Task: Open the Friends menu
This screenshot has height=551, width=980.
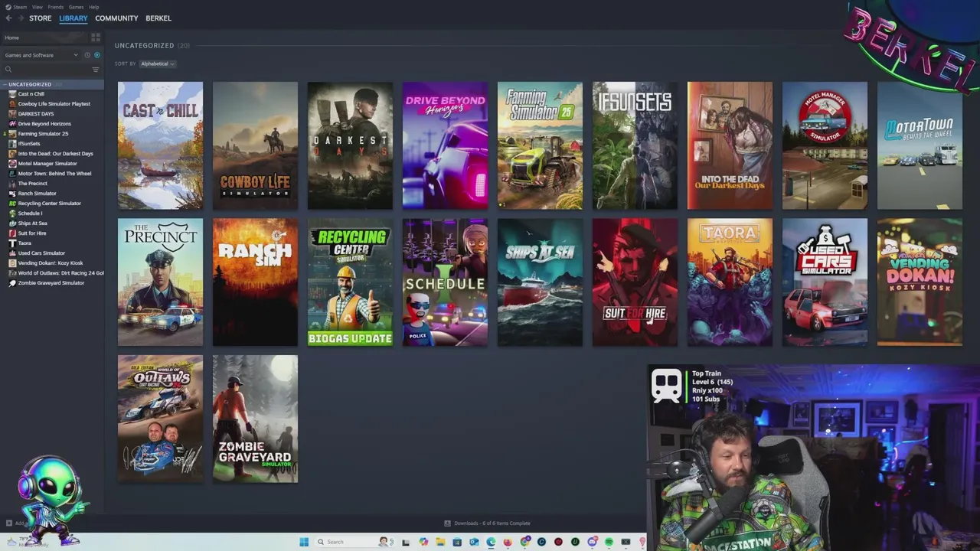Action: (x=56, y=7)
